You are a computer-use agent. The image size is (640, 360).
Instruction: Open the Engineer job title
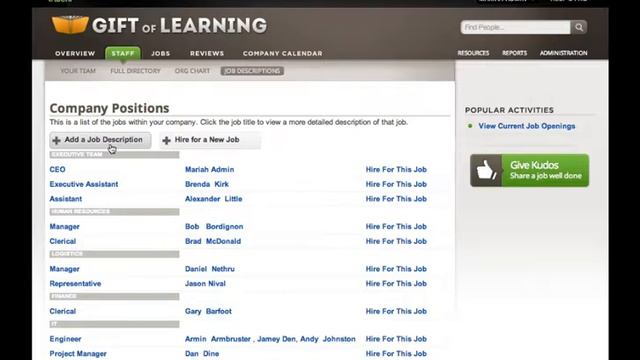pos(65,339)
